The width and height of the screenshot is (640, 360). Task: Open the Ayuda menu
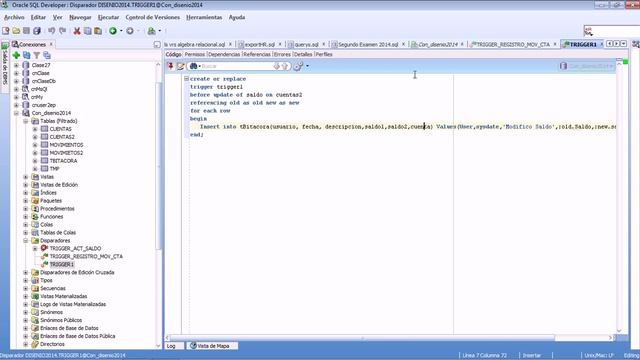click(237, 18)
